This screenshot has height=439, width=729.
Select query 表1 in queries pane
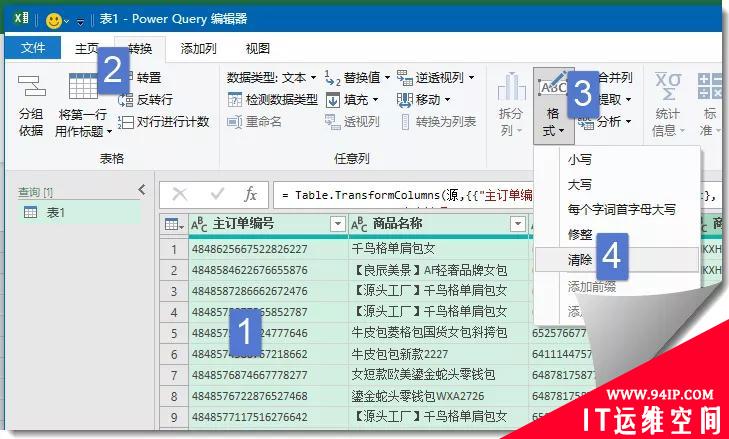tap(79, 213)
